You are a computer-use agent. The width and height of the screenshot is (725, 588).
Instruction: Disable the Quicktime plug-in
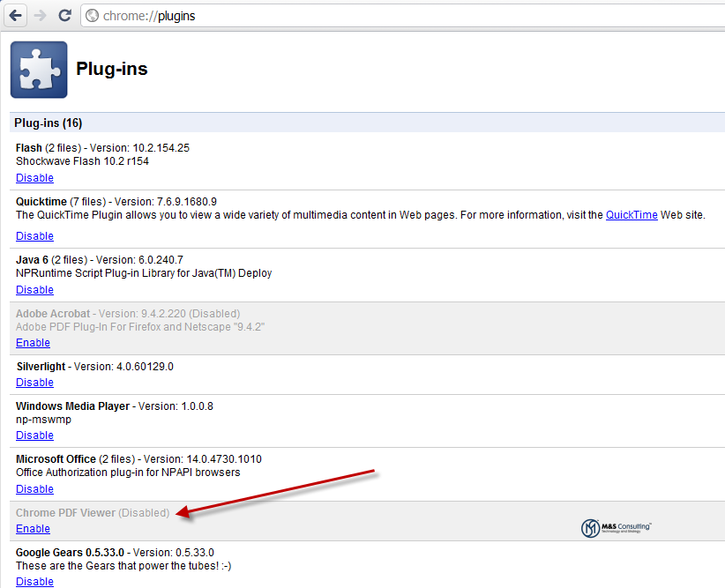click(34, 236)
